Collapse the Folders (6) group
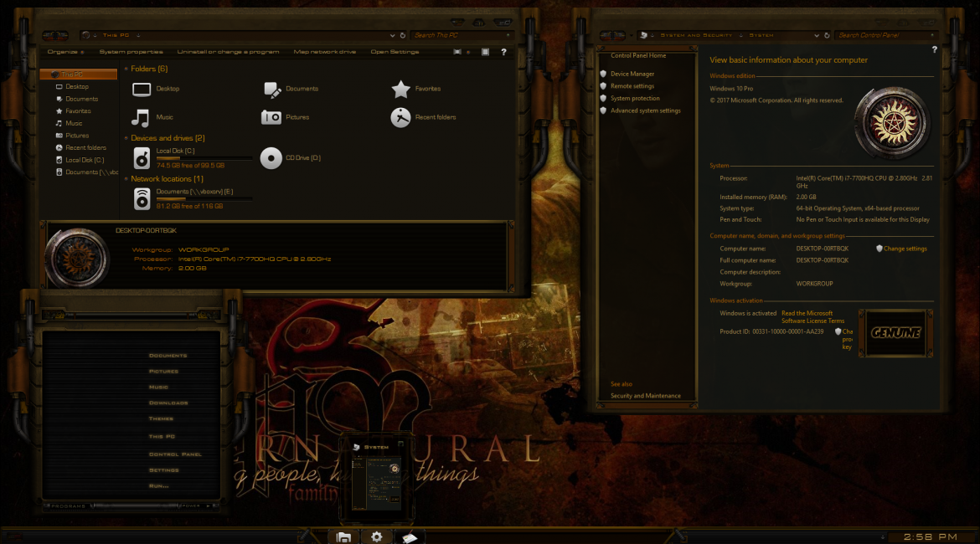This screenshot has height=544, width=980. pyautogui.click(x=126, y=69)
